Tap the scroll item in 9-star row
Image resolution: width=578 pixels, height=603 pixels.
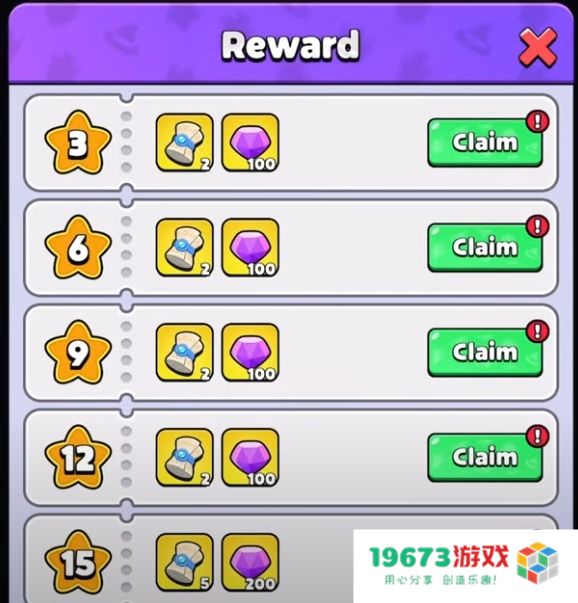[185, 353]
